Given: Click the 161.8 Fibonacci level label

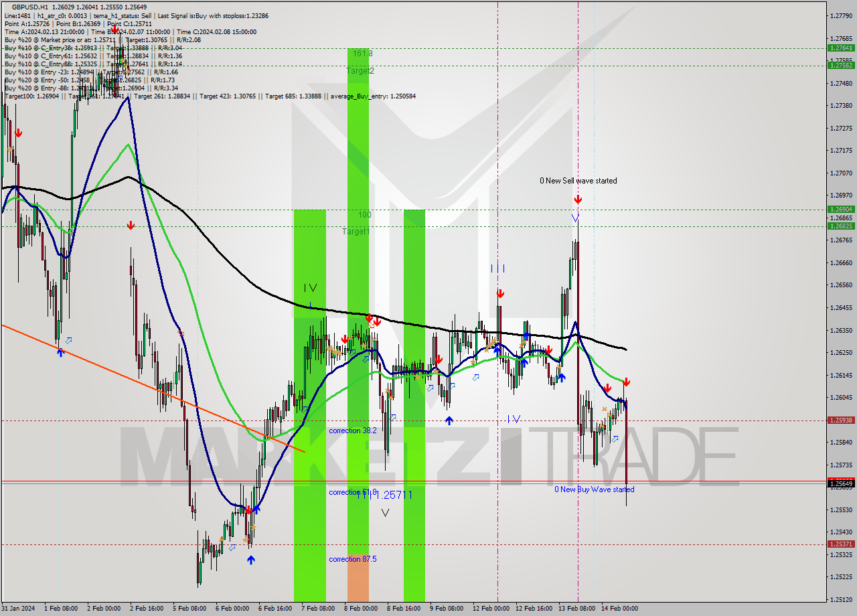Looking at the screenshot, I should point(362,53).
